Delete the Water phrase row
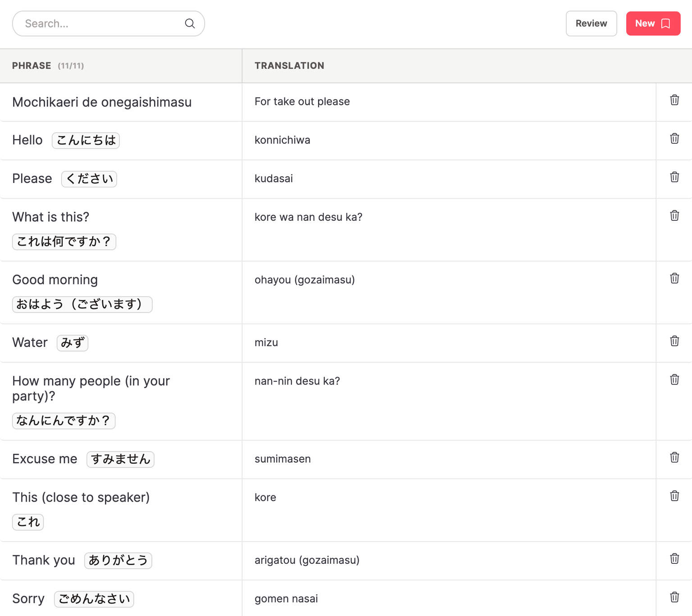Viewport: 692px width, 616px height. point(674,341)
